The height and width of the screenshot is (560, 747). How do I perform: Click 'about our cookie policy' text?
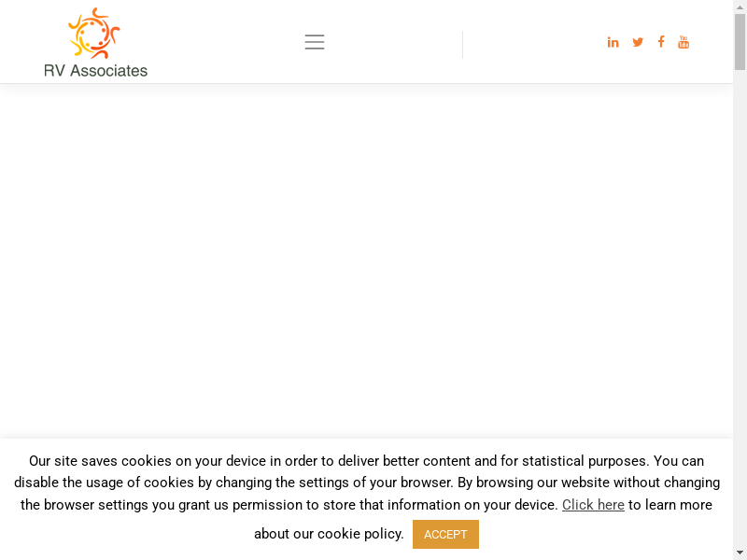click(329, 534)
